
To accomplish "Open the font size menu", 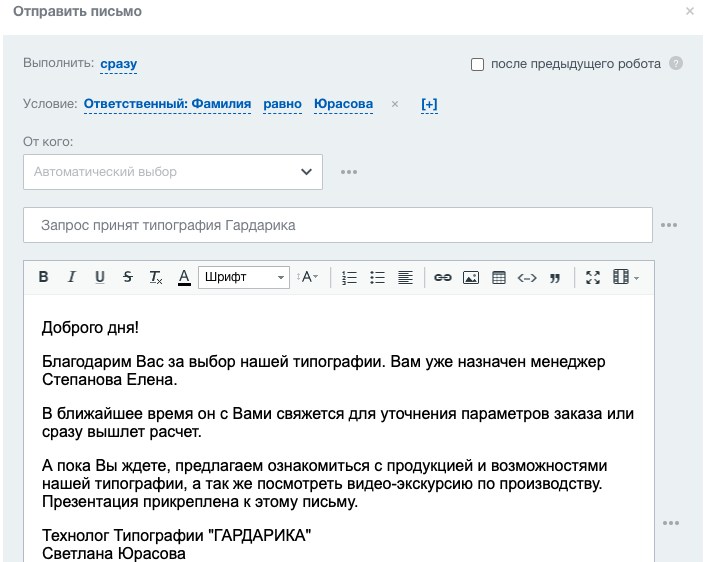I will pyautogui.click(x=308, y=277).
